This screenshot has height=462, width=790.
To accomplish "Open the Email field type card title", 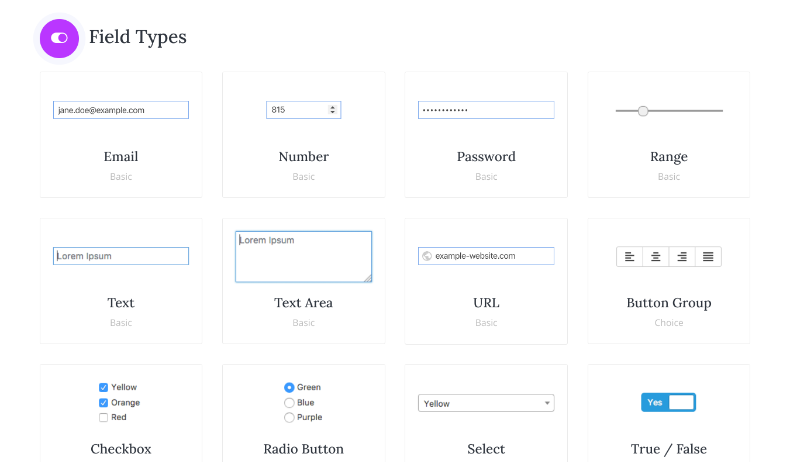I will coord(121,157).
